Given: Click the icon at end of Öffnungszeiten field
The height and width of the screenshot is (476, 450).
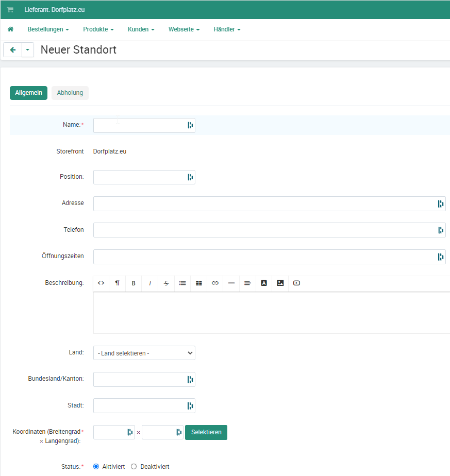Looking at the screenshot, I should (x=441, y=257).
